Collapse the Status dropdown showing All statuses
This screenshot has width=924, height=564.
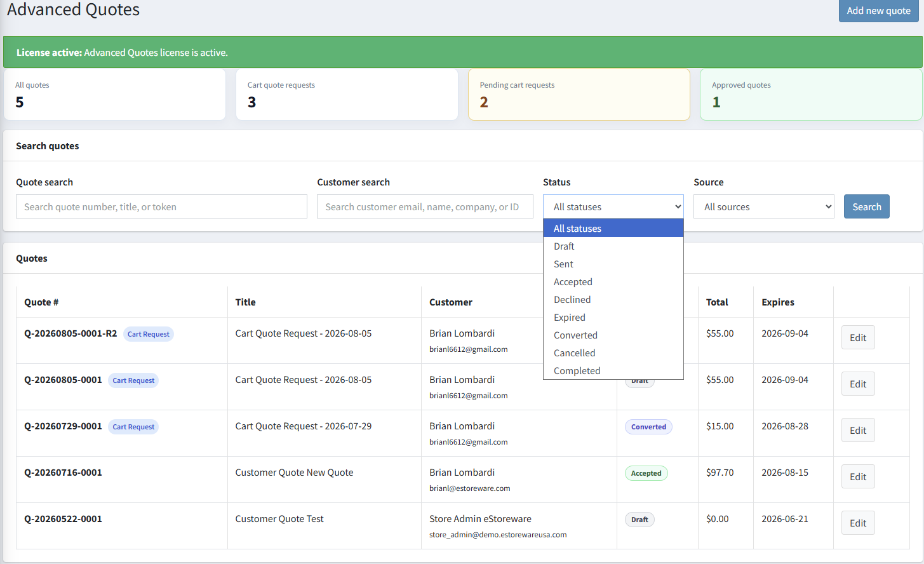pyautogui.click(x=613, y=206)
